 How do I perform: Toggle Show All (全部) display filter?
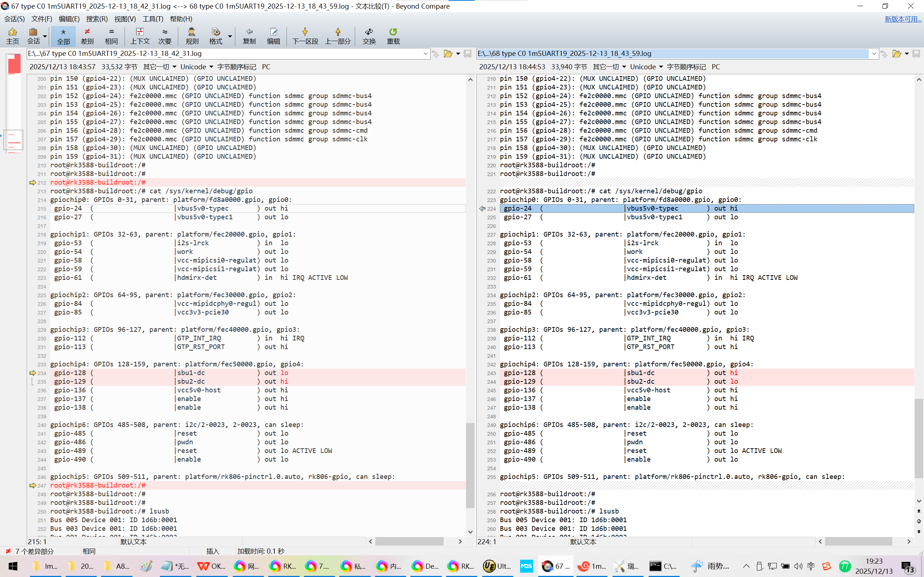coord(64,35)
